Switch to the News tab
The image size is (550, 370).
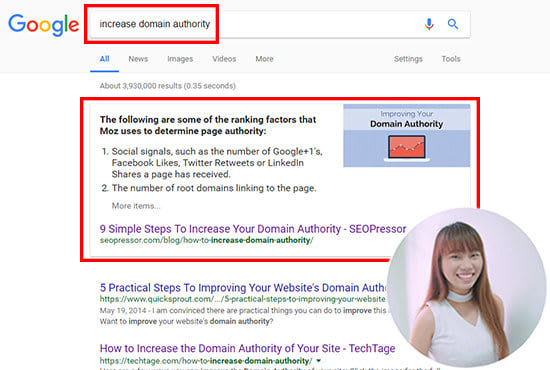(x=138, y=59)
